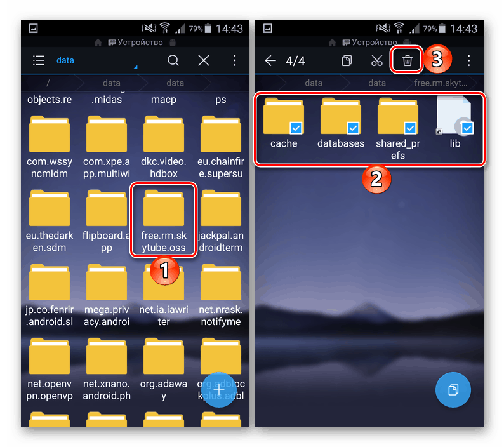The width and height of the screenshot is (504, 447).
Task: Uncheck the shared_prefs folder checkbox
Action: point(410,128)
